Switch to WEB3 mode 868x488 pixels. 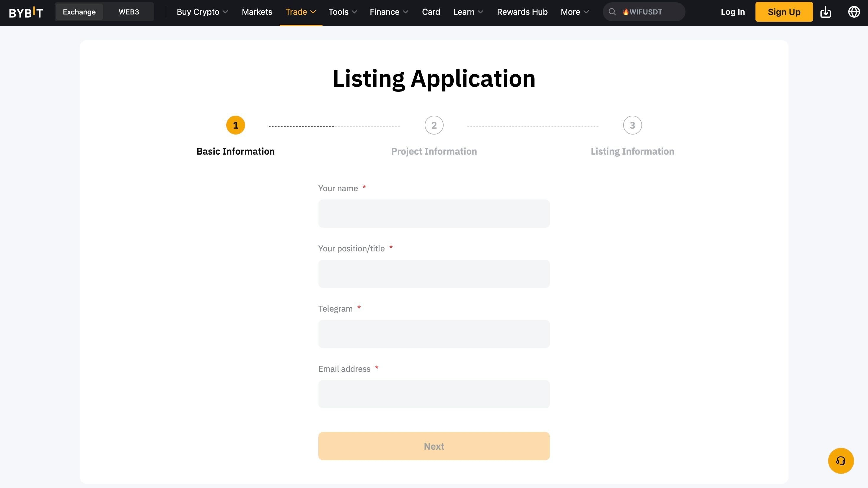click(x=129, y=12)
